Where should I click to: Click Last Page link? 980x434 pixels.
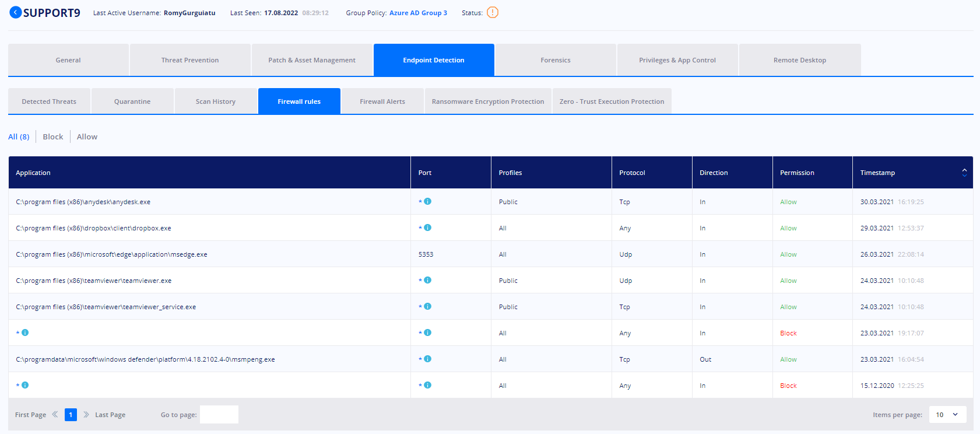point(110,415)
